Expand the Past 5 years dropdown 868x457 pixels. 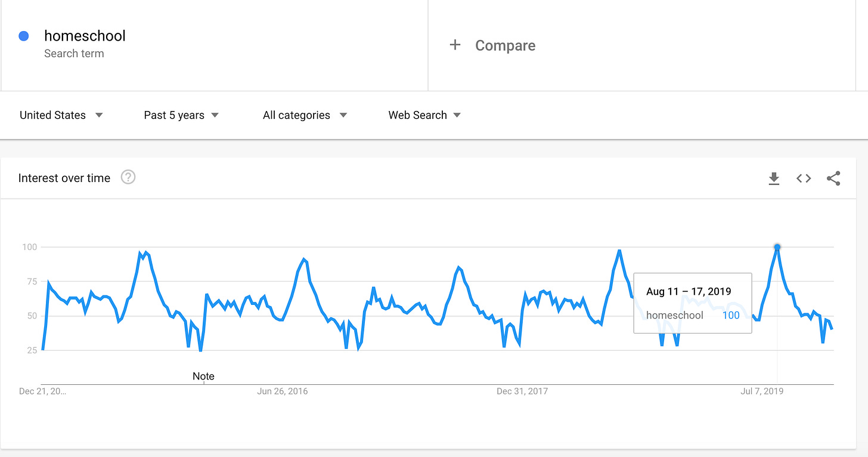coord(181,115)
